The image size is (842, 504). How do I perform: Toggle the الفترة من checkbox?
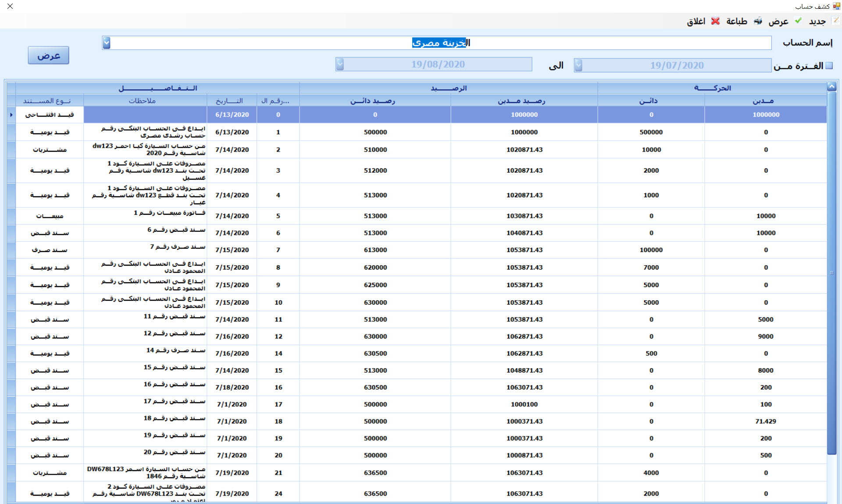click(829, 66)
